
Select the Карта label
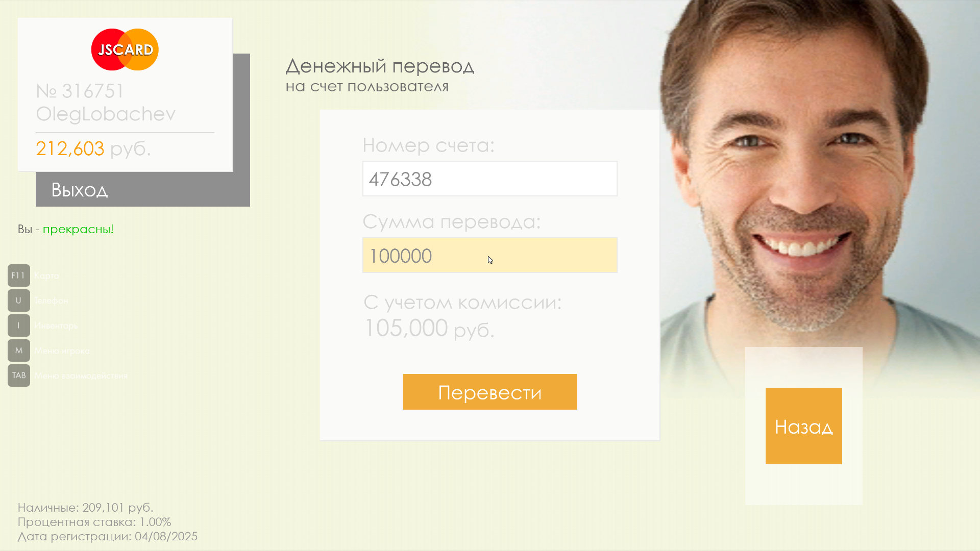coord(46,275)
